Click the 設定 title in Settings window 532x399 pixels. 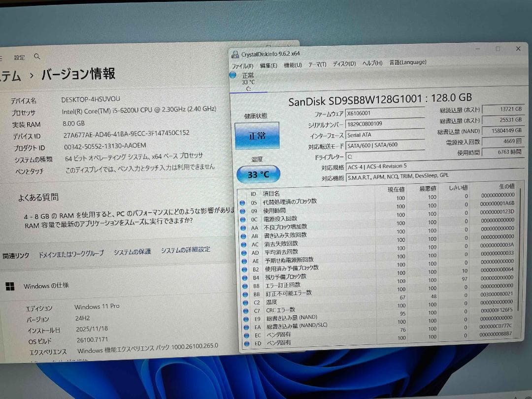(19, 58)
